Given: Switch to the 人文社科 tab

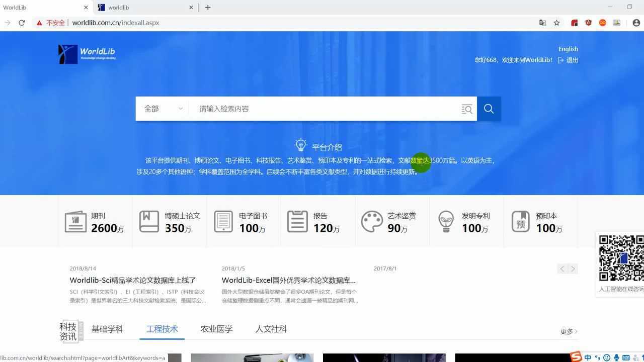Looking at the screenshot, I should click(271, 329).
